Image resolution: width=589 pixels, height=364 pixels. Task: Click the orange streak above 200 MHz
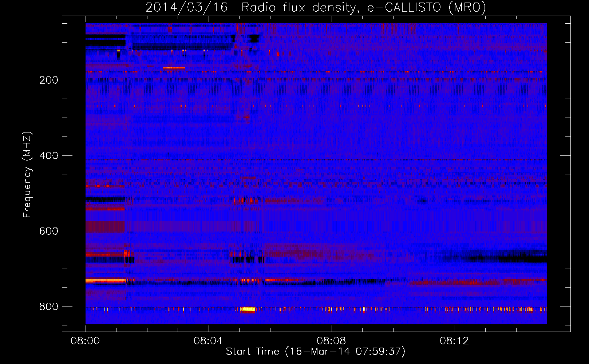point(174,68)
